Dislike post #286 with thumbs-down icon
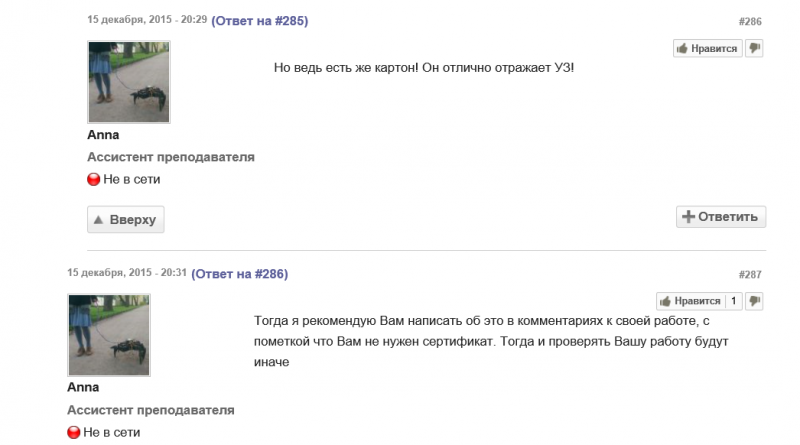This screenshot has width=800, height=445. click(754, 48)
